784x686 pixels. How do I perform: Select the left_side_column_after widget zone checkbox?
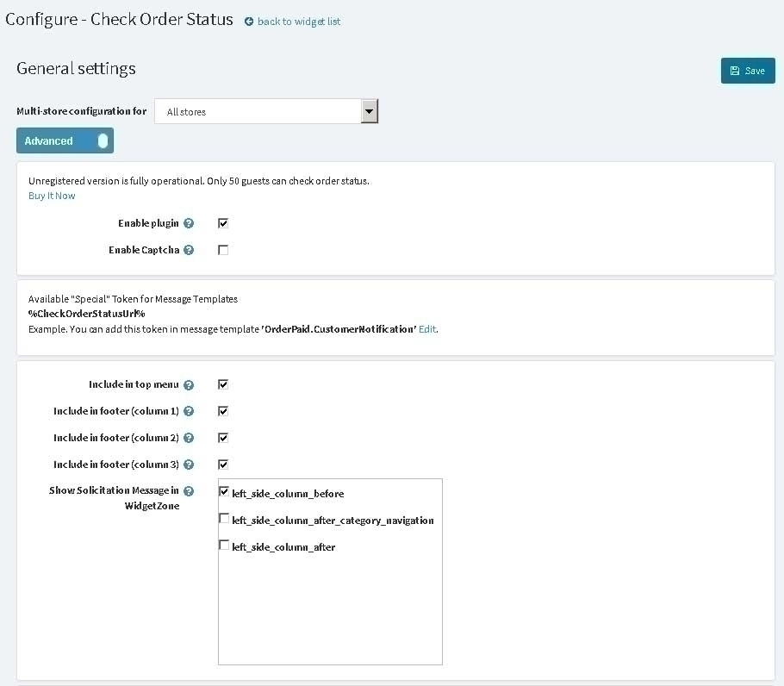pos(225,546)
